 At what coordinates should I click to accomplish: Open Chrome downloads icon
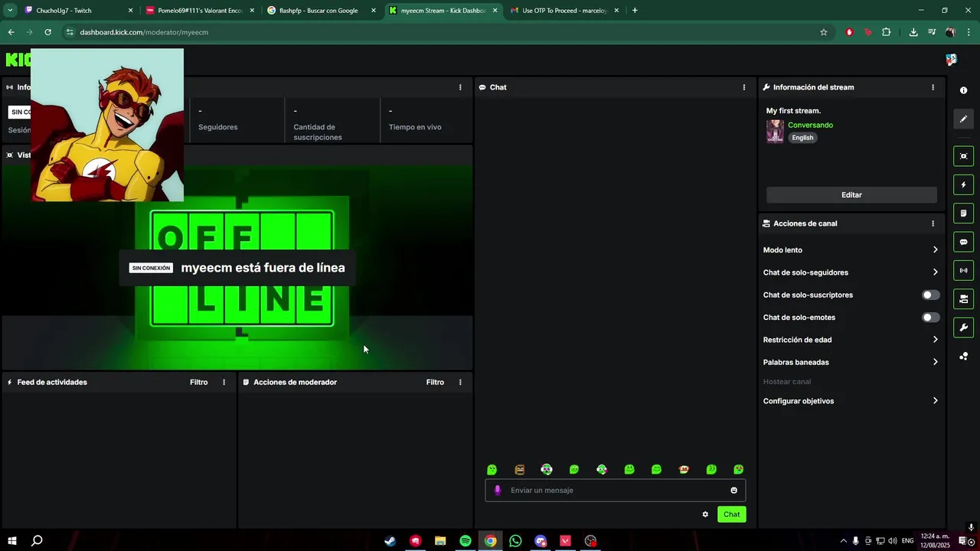(x=913, y=32)
